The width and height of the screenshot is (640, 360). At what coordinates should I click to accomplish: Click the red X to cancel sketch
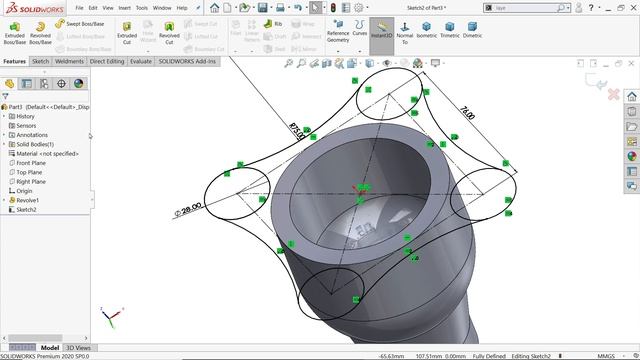tap(613, 95)
